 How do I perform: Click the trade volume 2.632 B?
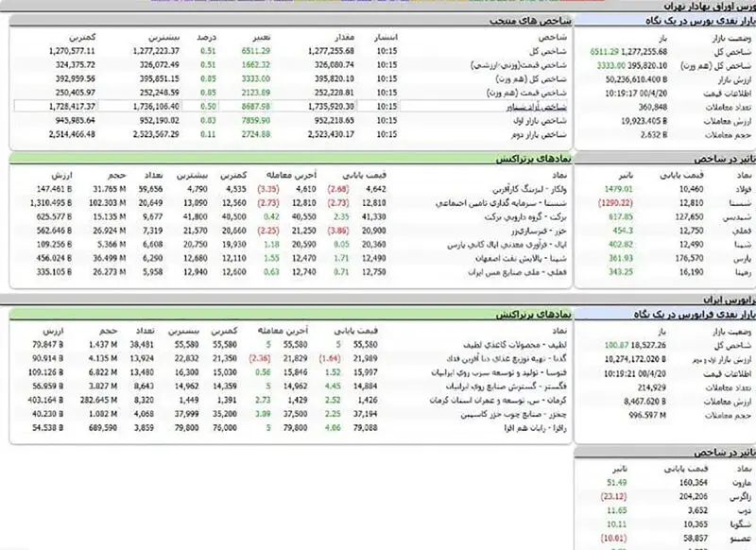tap(654, 135)
